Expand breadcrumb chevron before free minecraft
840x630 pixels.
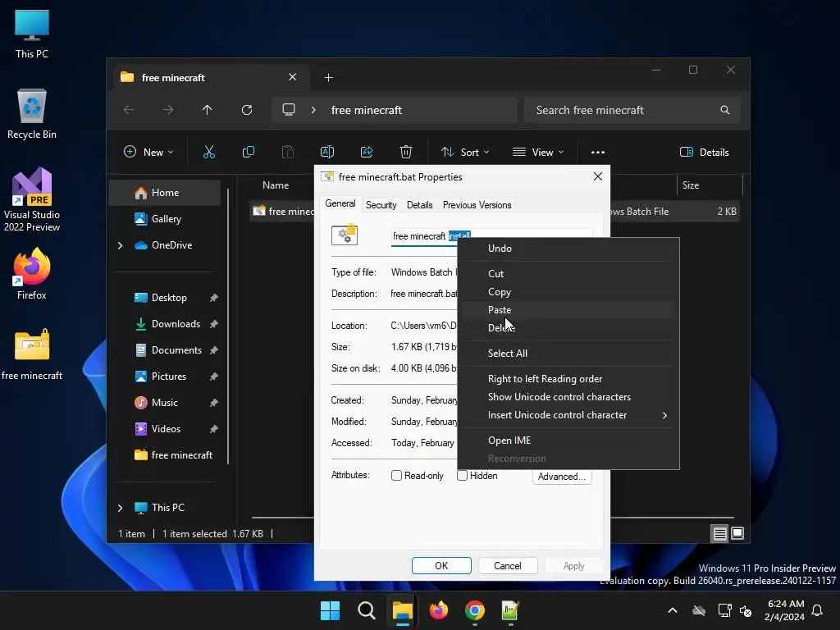pos(313,110)
